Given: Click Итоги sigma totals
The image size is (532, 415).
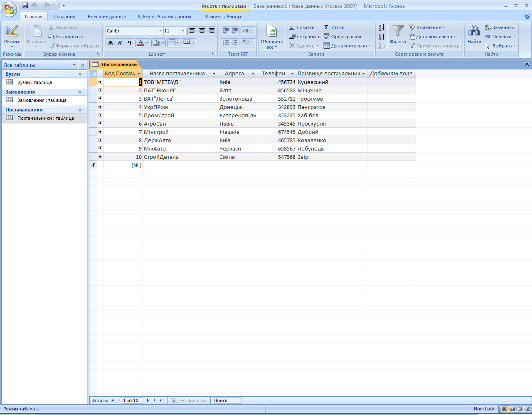Looking at the screenshot, I should (x=334, y=27).
